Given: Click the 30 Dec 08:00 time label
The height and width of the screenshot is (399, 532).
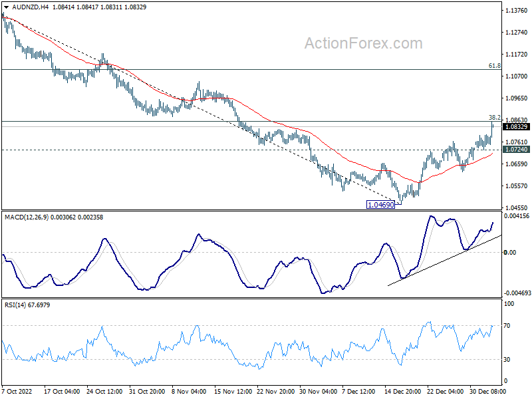Looking at the screenshot, I should pos(488,391).
